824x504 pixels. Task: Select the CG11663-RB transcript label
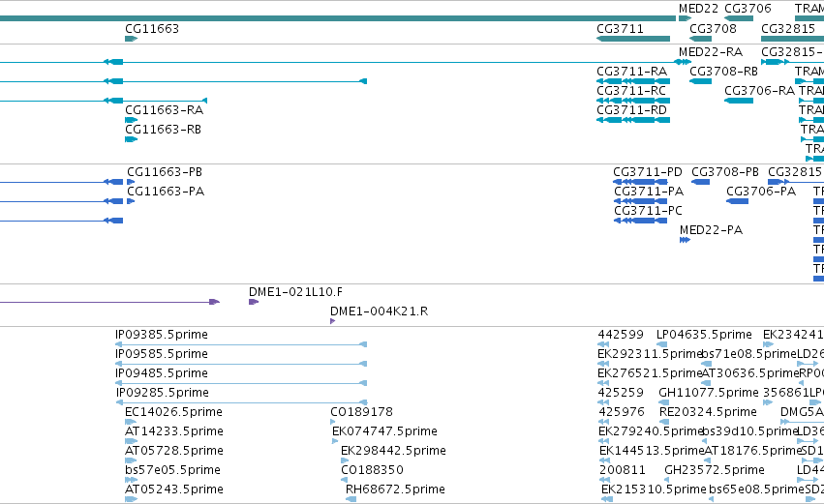pos(163,130)
